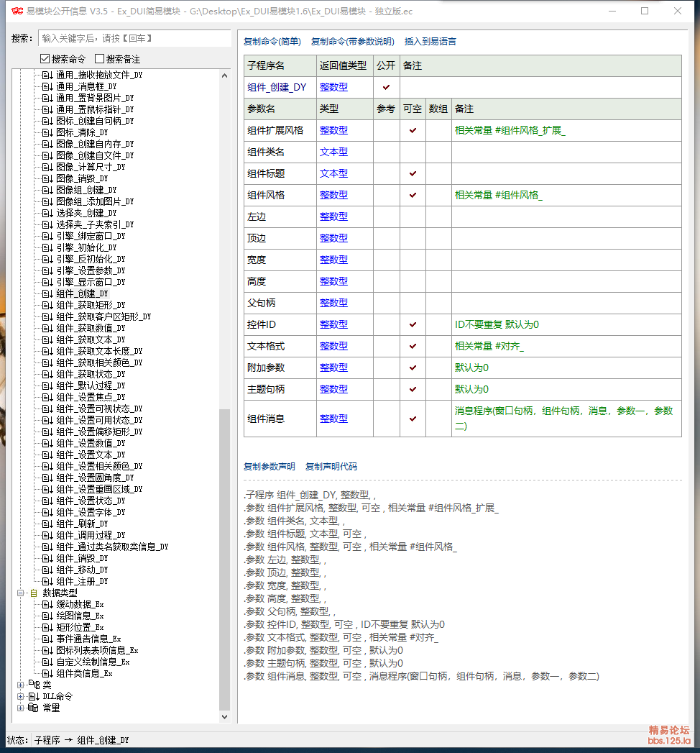
Task: Click the 常量 node icon
Action: tap(33, 708)
